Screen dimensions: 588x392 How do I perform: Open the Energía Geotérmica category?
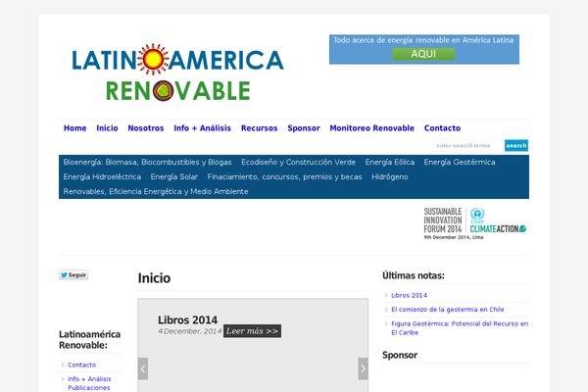pos(460,162)
